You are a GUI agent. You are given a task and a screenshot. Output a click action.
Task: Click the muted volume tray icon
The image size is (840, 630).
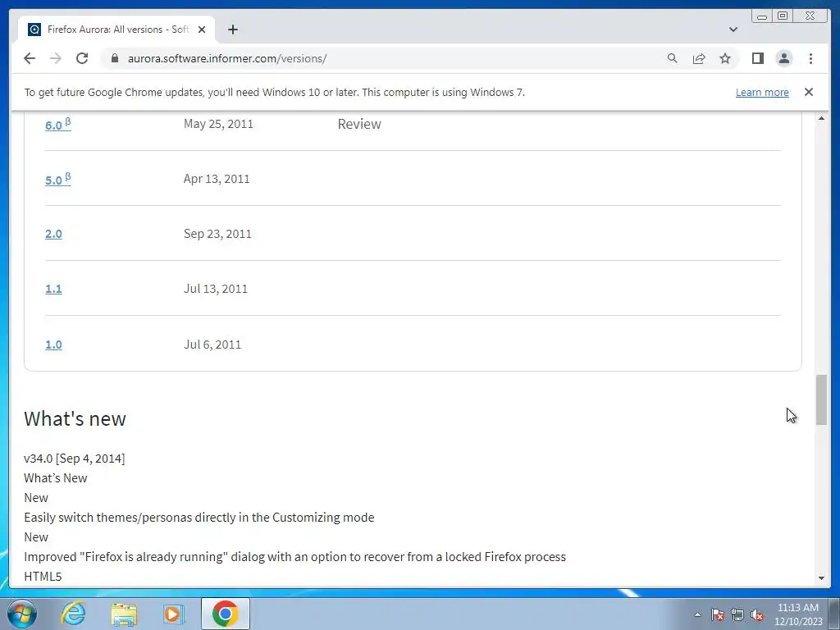(x=757, y=614)
